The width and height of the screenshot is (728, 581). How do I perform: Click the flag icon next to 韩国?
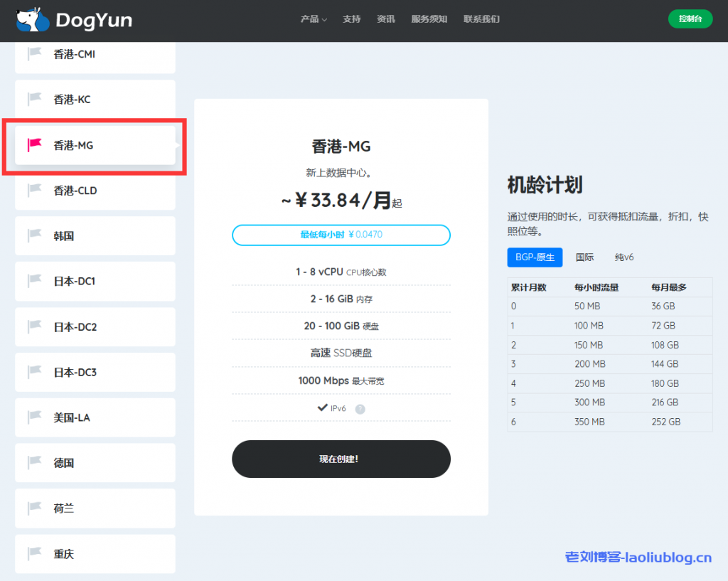(x=34, y=235)
